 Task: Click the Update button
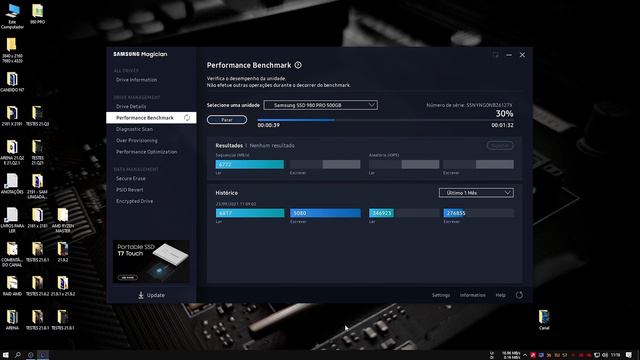click(151, 295)
